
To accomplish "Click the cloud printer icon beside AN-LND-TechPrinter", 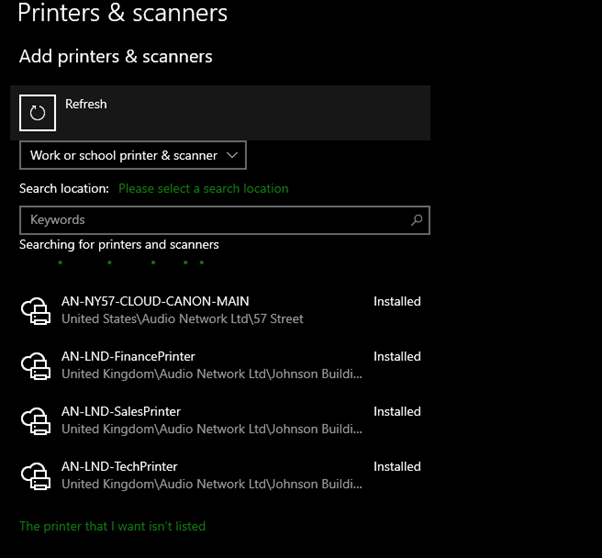I will point(36,476).
